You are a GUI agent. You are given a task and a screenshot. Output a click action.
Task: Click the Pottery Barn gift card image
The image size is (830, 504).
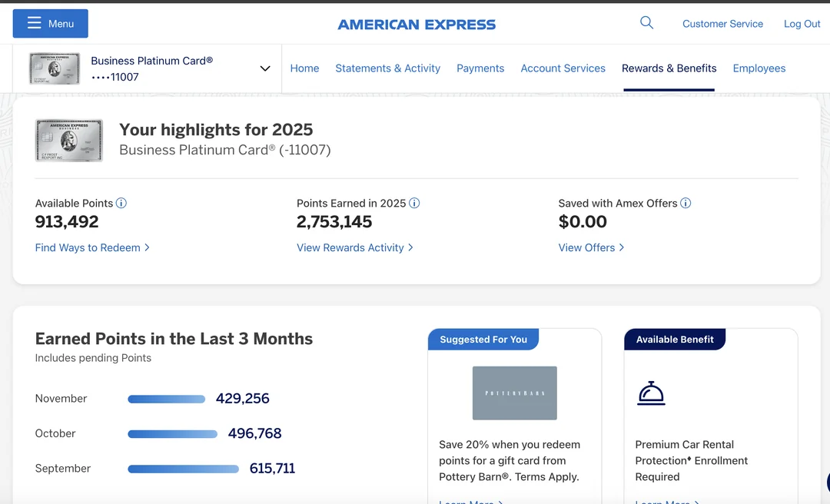tap(514, 393)
